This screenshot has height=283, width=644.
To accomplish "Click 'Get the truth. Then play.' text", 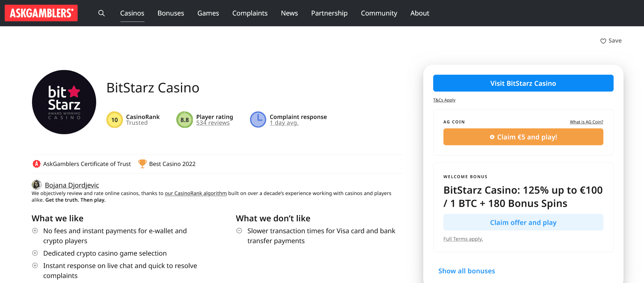I will click(x=75, y=200).
